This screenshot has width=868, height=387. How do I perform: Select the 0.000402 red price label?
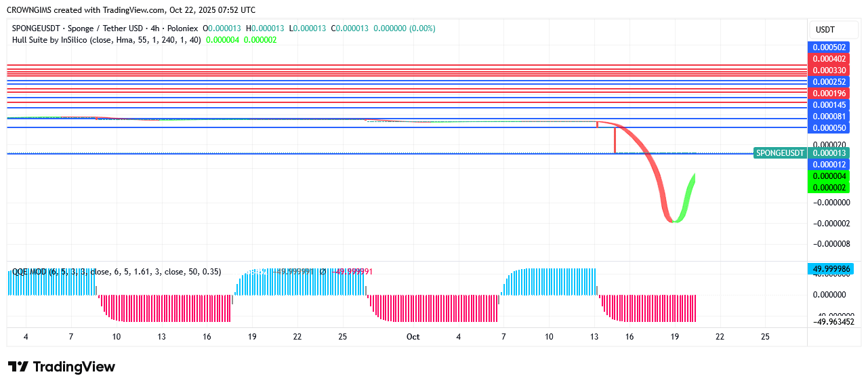[829, 59]
